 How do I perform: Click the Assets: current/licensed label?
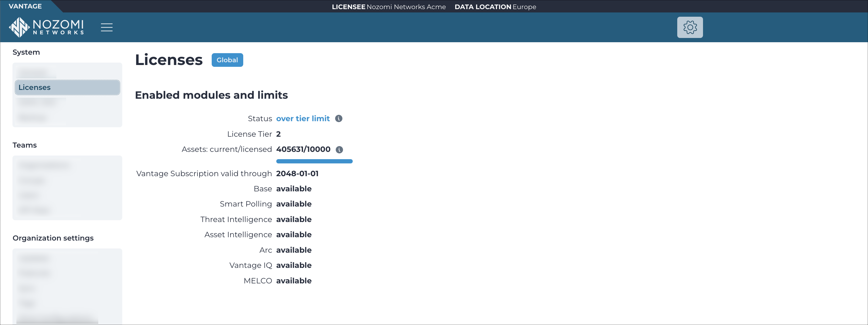coord(227,149)
